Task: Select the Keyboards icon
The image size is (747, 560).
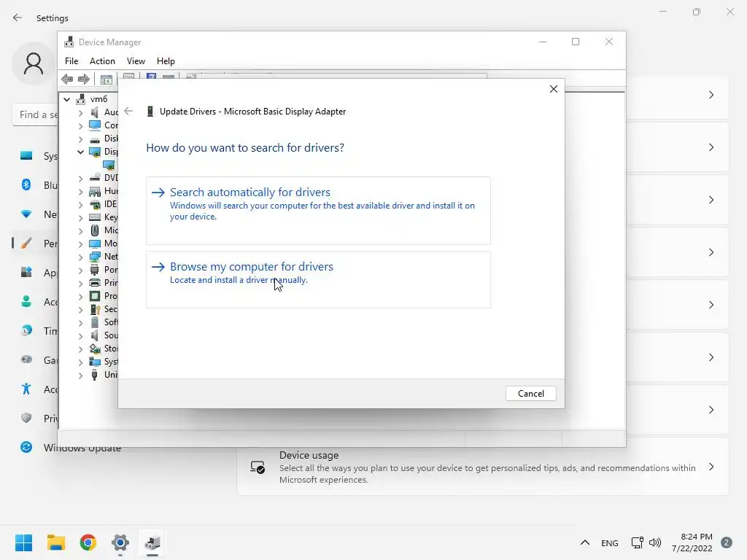Action: 95,217
